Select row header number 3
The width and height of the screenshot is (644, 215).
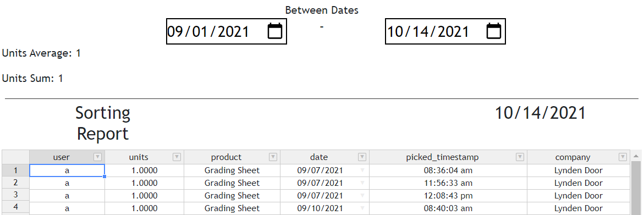tap(15, 196)
